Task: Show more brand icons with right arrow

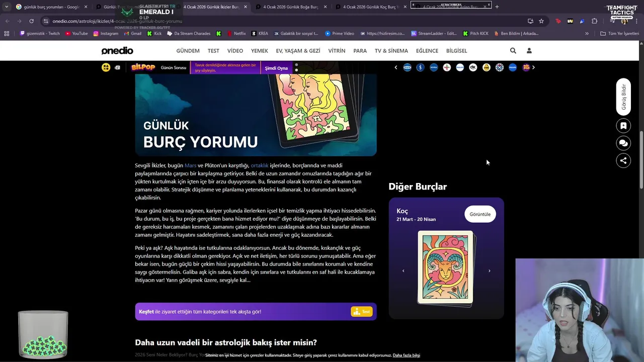Action: pos(533,67)
